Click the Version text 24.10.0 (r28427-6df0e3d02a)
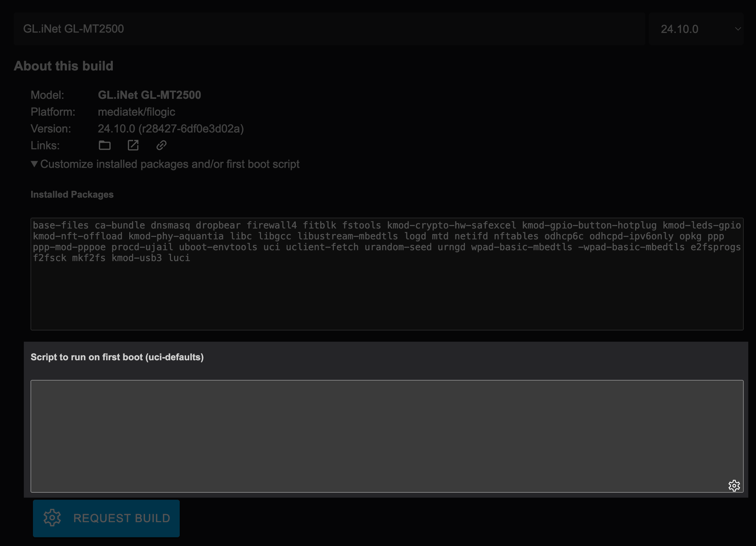This screenshot has height=546, width=756. 171,128
